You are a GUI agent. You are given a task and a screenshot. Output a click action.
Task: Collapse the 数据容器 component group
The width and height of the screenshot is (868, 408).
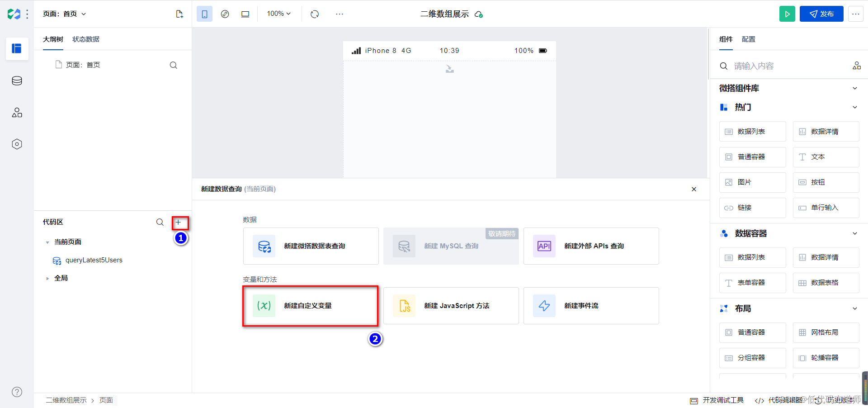[855, 233]
